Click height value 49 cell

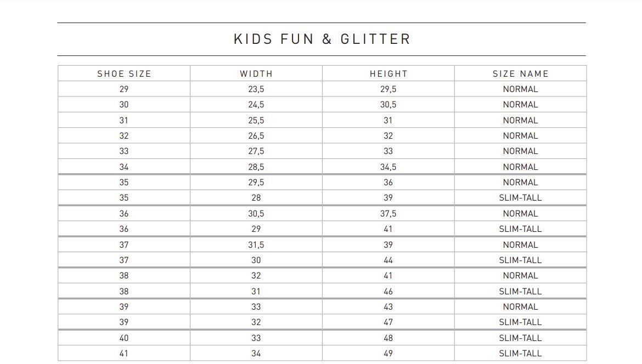pos(388,354)
